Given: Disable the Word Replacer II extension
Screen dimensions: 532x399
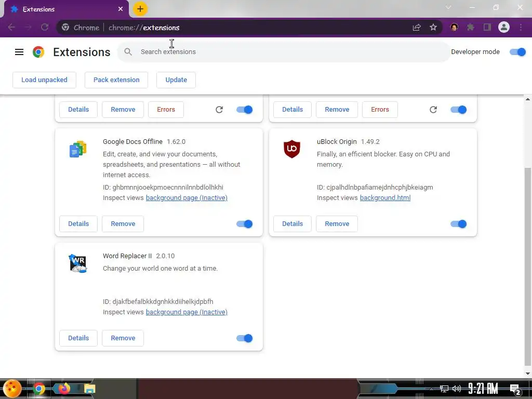Looking at the screenshot, I should tap(245, 338).
